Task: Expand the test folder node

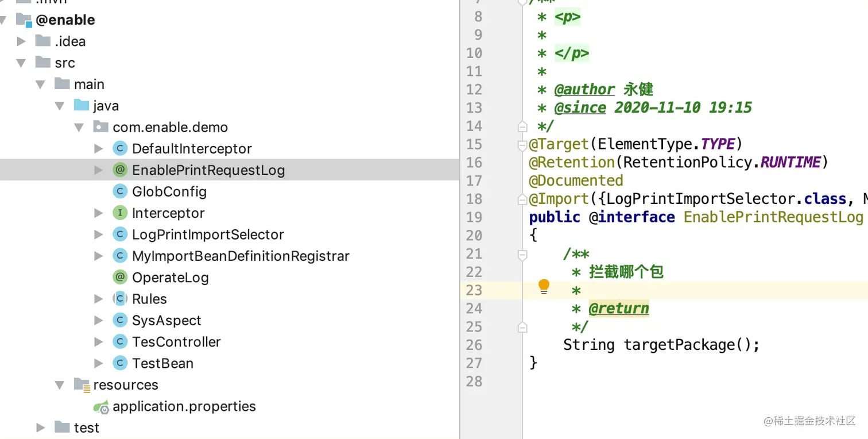Action: point(40,428)
